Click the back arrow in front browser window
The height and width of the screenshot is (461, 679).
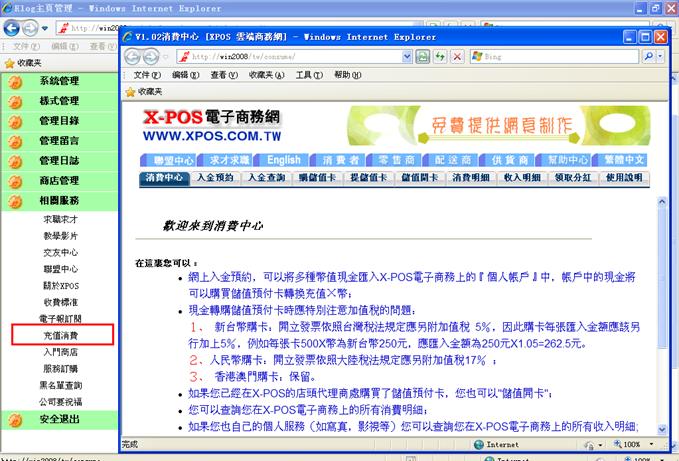tap(133, 57)
